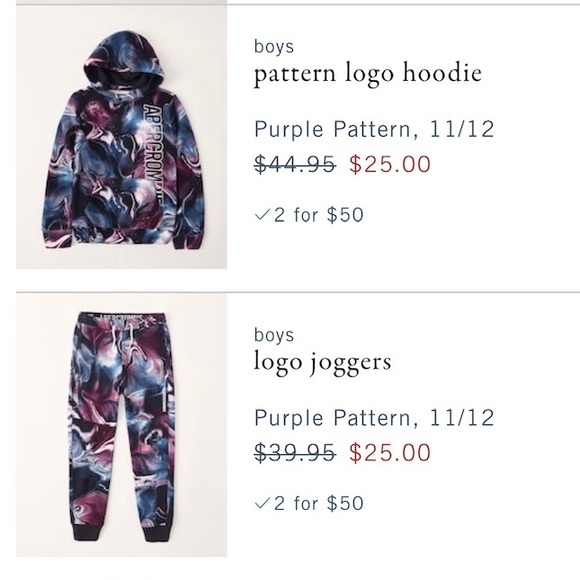
Task: Click the hood of the hoodie image
Action: [122, 61]
